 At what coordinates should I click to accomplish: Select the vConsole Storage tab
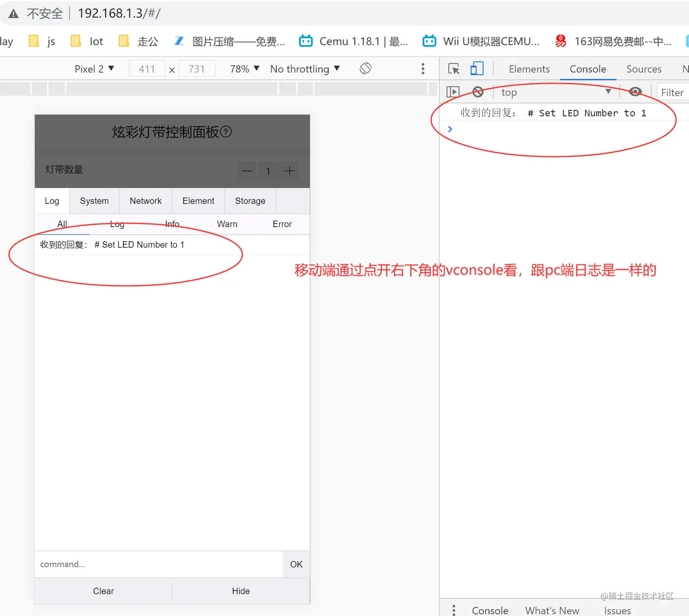pyautogui.click(x=250, y=201)
